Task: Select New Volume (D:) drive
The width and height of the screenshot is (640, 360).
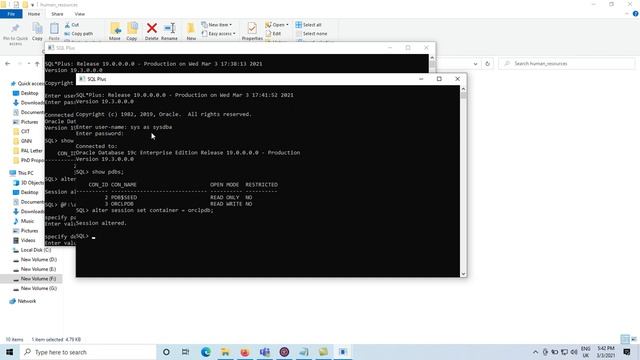Action: [x=35, y=259]
